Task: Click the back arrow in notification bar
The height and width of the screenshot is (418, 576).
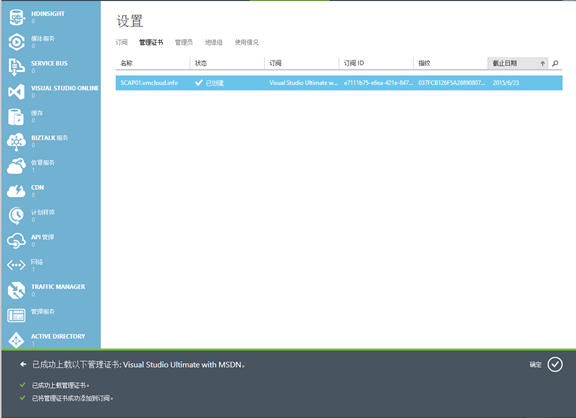Action: pos(23,364)
